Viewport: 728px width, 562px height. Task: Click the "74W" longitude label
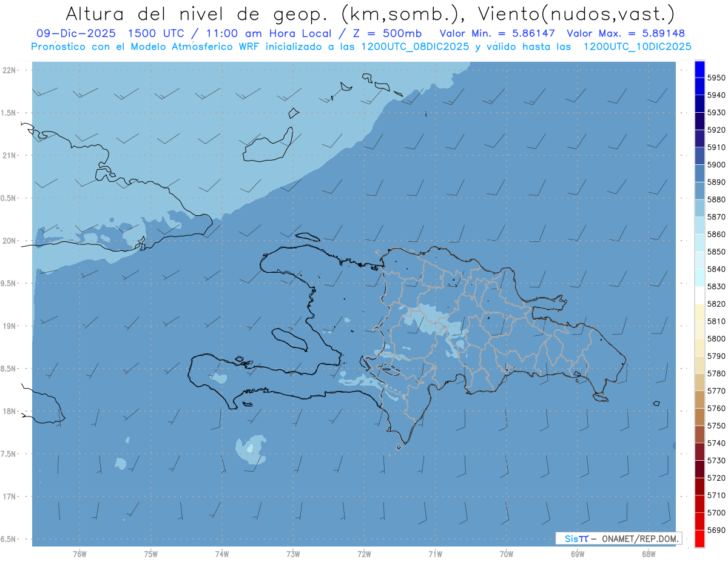pos(222,554)
